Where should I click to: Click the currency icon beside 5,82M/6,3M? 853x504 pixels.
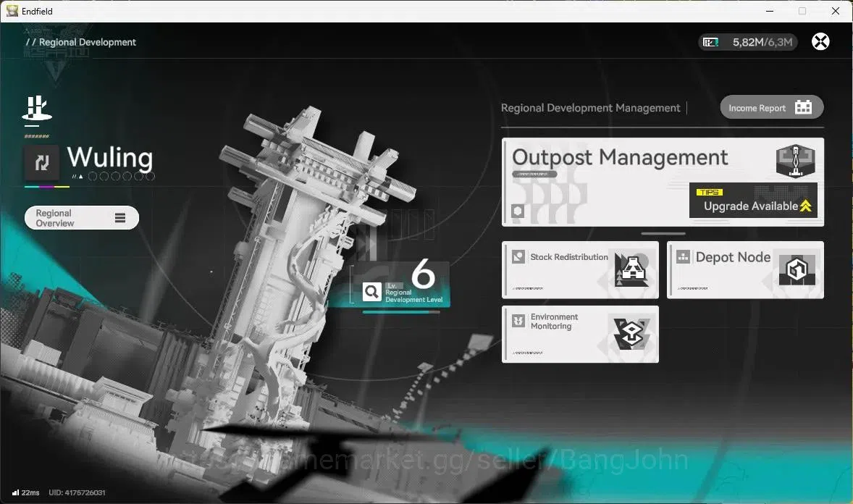coord(710,42)
